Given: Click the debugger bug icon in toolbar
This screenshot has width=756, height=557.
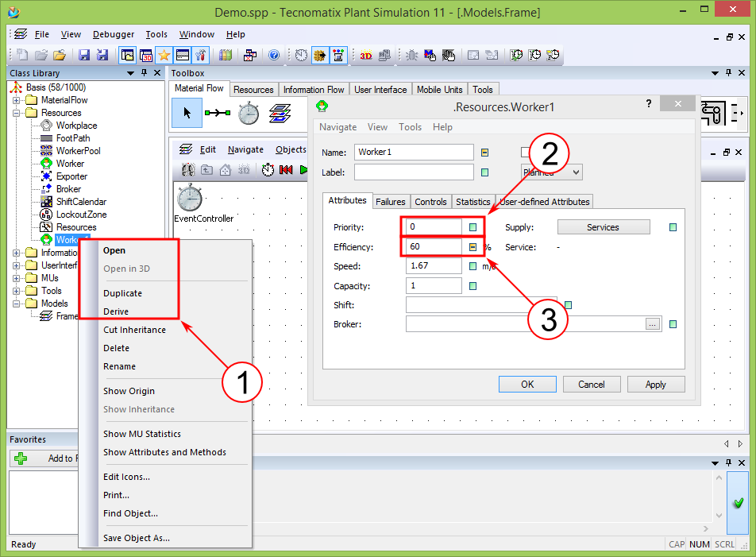Looking at the screenshot, I should tap(411, 55).
